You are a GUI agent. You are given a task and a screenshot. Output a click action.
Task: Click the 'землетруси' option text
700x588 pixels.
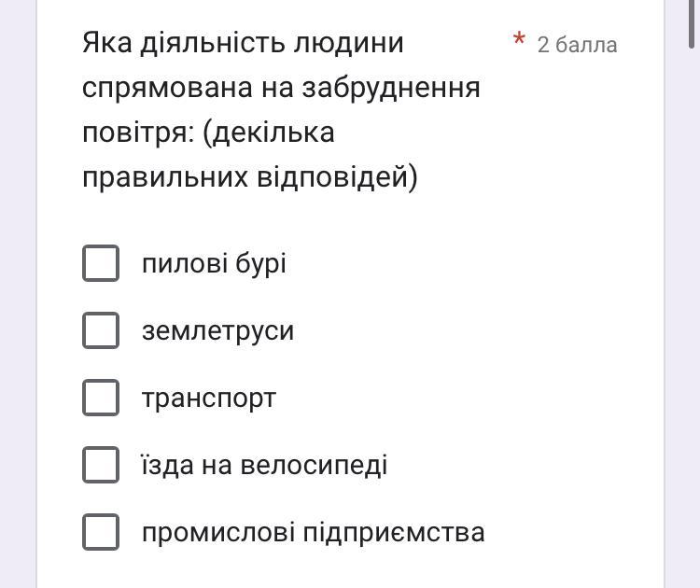coord(217,330)
